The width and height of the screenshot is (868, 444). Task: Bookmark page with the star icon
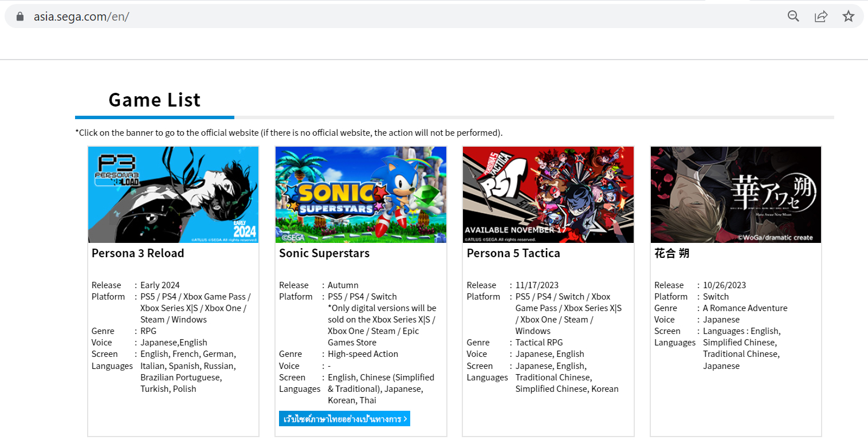(x=849, y=16)
